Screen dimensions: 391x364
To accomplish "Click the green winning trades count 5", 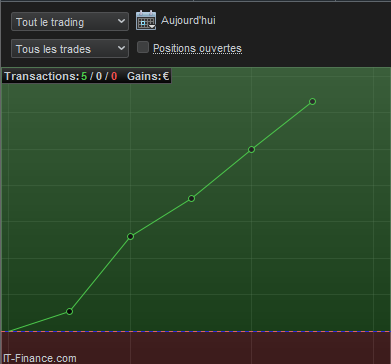I will click(x=84, y=76).
